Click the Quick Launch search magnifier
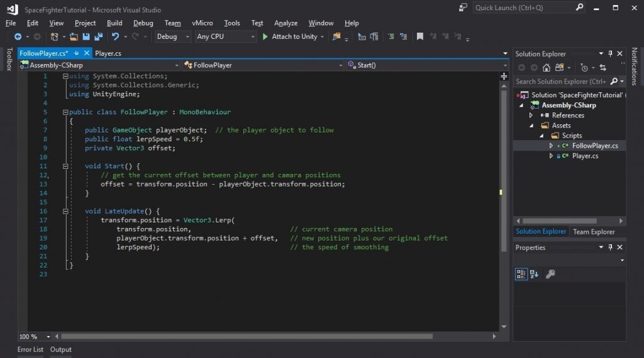This screenshot has width=644, height=358. click(579, 8)
